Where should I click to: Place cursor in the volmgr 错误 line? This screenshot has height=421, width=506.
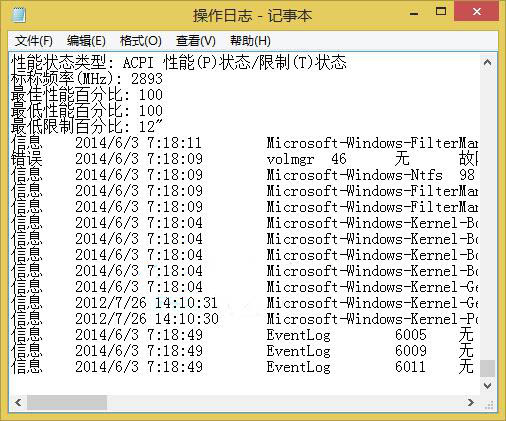(244, 159)
